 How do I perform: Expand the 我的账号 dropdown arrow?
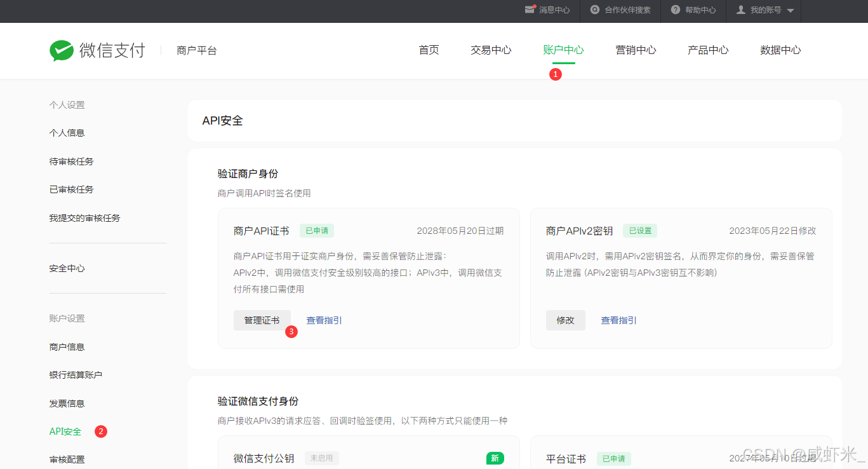click(790, 11)
